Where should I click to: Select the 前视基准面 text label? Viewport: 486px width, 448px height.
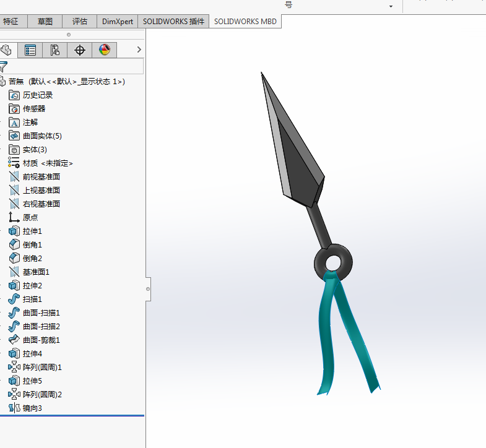(x=41, y=176)
